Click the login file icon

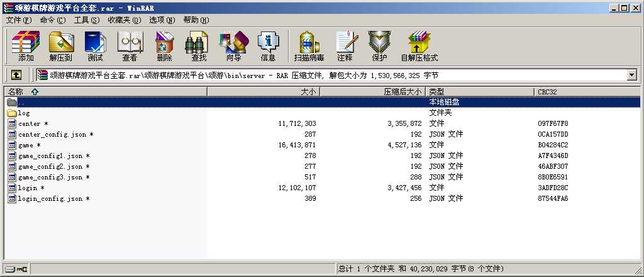point(12,188)
